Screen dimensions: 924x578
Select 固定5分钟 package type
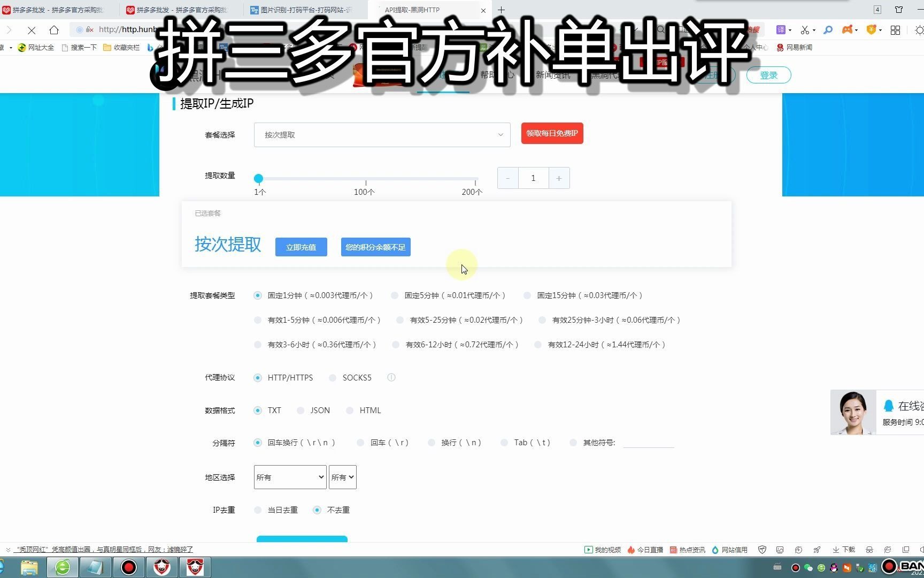tap(395, 295)
